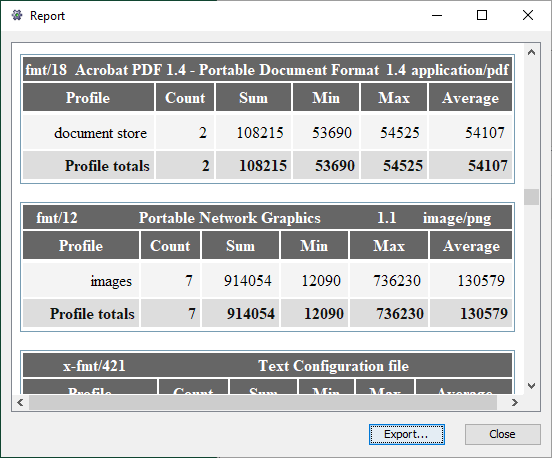The width and height of the screenshot is (552, 458).
Task: Close the Report window with X
Action: 528,15
